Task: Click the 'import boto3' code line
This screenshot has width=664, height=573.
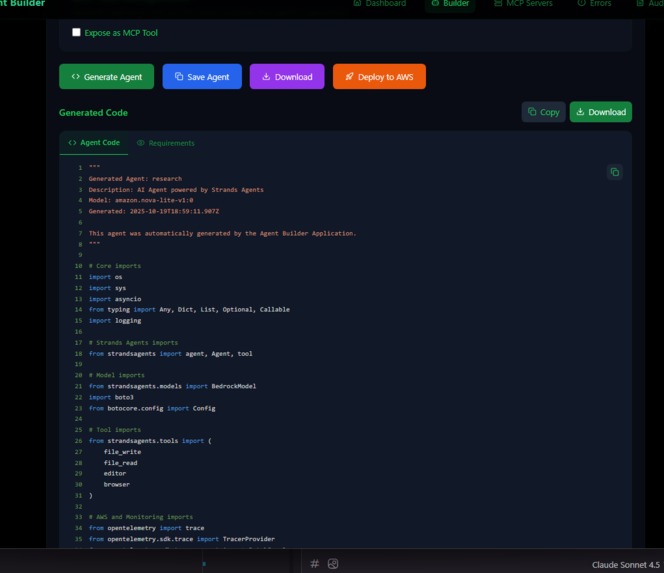Action: click(x=111, y=397)
